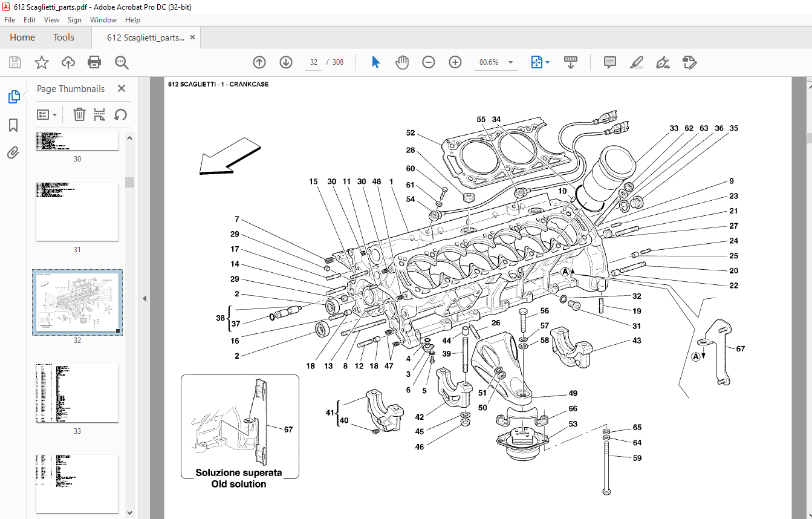Select page 31 thumbnail
This screenshot has height=519, width=812.
point(77,211)
